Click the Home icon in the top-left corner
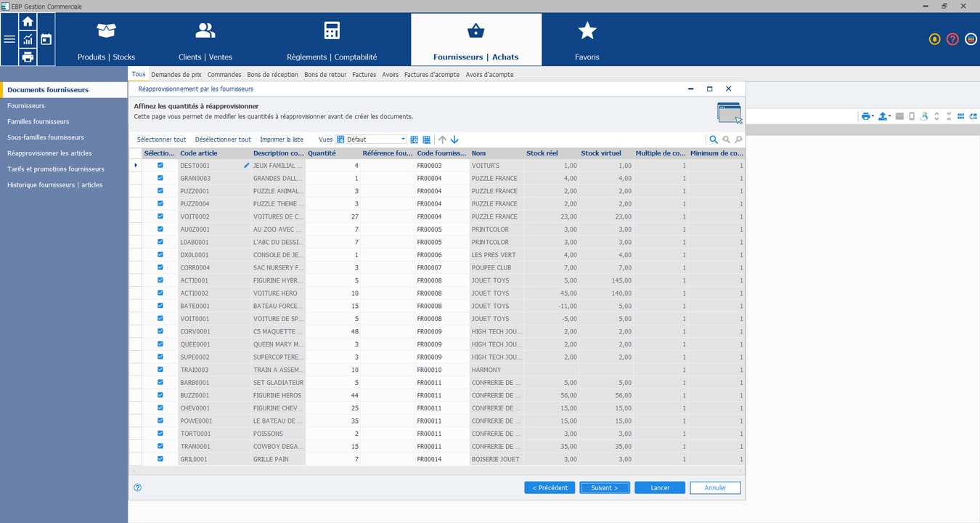980x523 pixels. coord(28,22)
